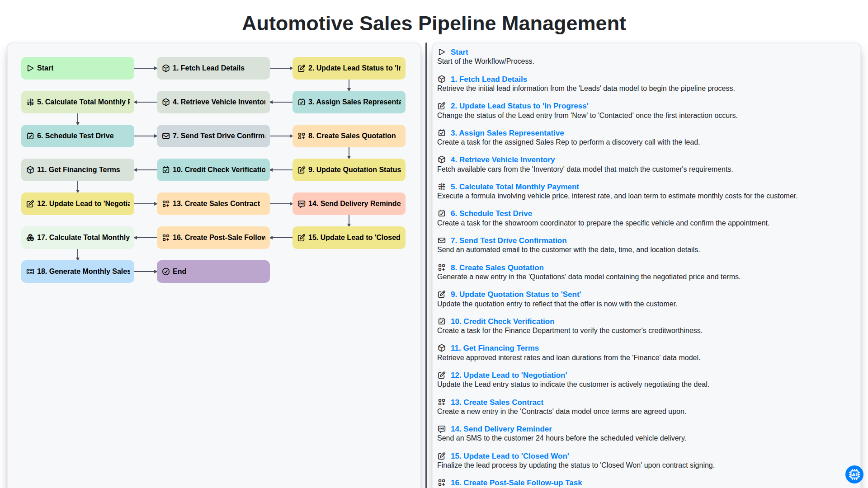Image resolution: width=868 pixels, height=488 pixels.
Task: Click the check-circle icon in the End node
Action: [x=166, y=272]
